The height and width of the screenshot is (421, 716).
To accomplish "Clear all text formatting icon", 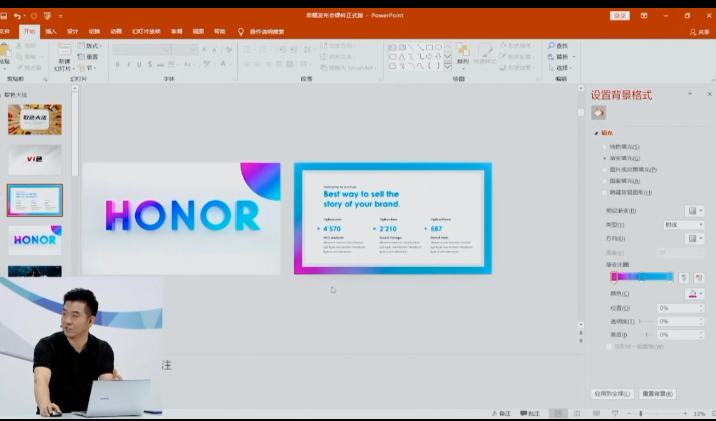I will (x=229, y=49).
